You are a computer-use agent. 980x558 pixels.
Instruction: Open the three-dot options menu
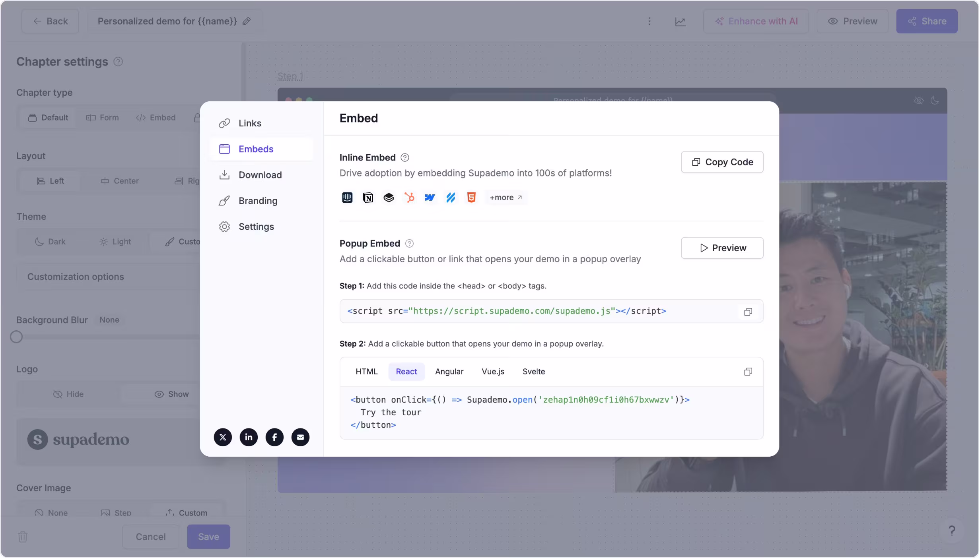649,21
